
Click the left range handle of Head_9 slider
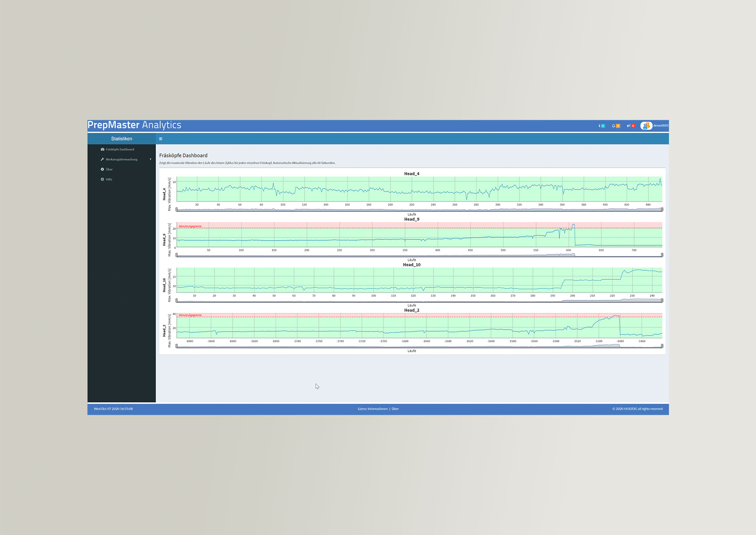coord(176,255)
